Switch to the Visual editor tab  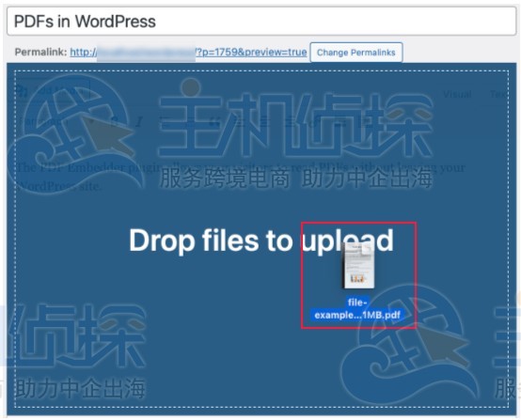[457, 94]
